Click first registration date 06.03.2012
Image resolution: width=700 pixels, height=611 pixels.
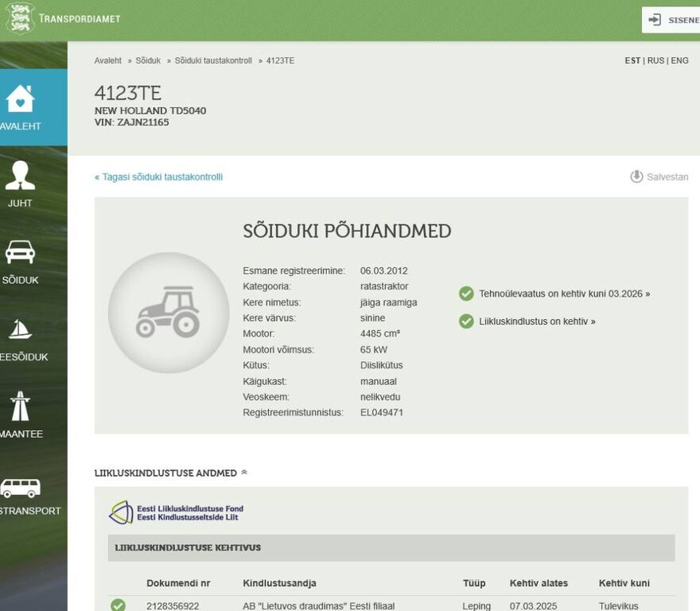point(384,270)
